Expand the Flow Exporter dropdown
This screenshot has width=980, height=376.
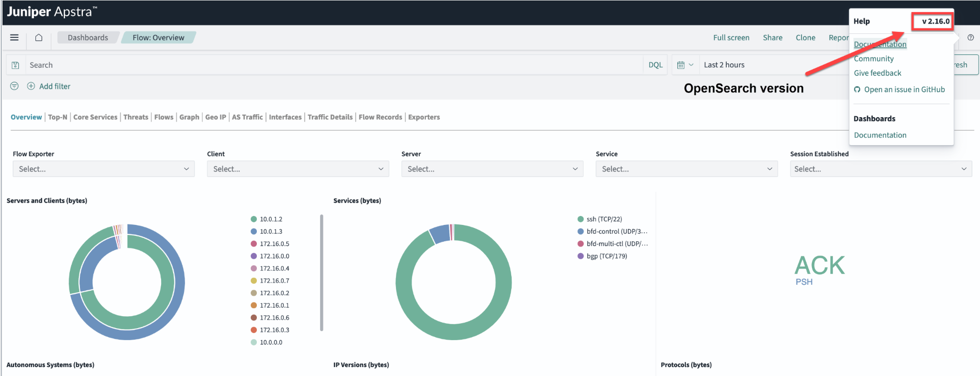103,169
